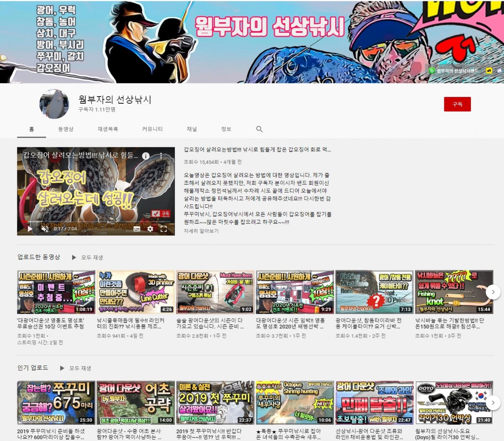This screenshot has width=504, height=441.
Task: Click 자세히 알아보기 under video description
Action: [x=201, y=231]
